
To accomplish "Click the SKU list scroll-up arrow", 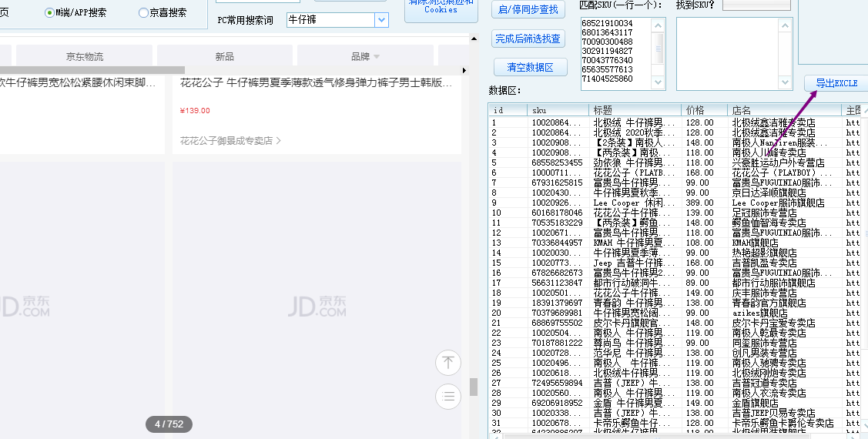I will coord(658,25).
